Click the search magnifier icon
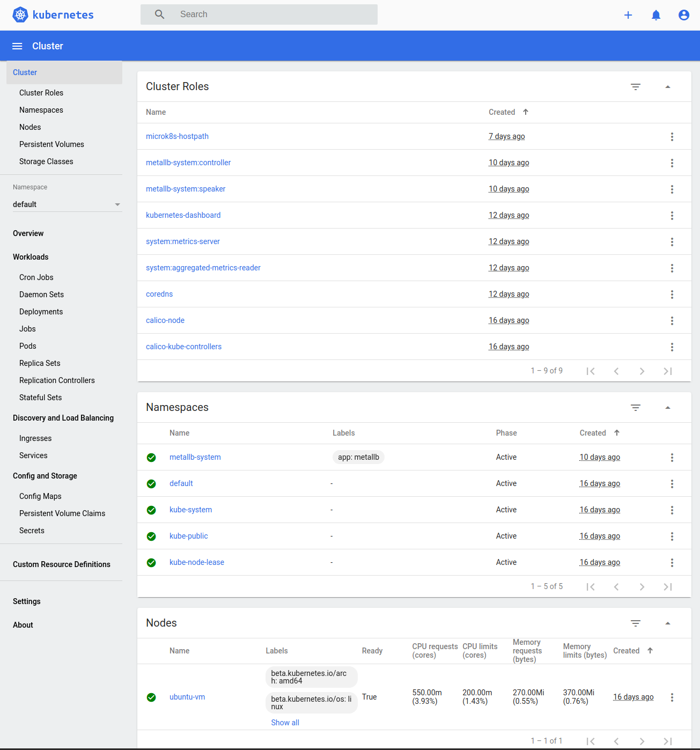 [x=160, y=14]
